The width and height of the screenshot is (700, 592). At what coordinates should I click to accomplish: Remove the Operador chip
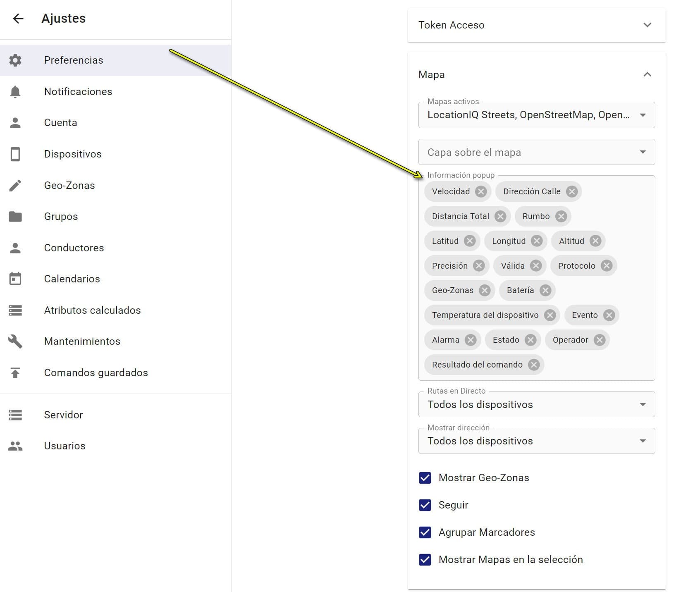tap(599, 340)
